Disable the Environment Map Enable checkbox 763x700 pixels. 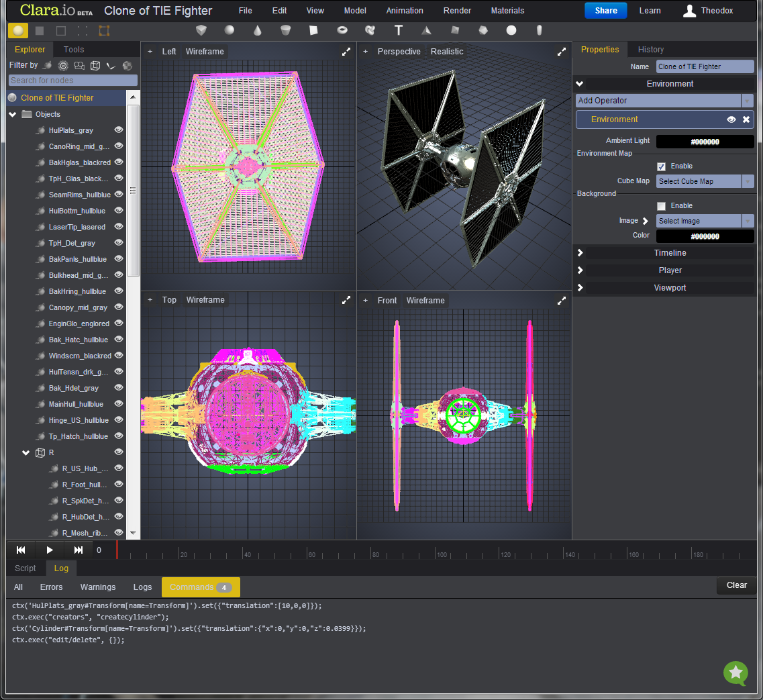[x=661, y=166]
